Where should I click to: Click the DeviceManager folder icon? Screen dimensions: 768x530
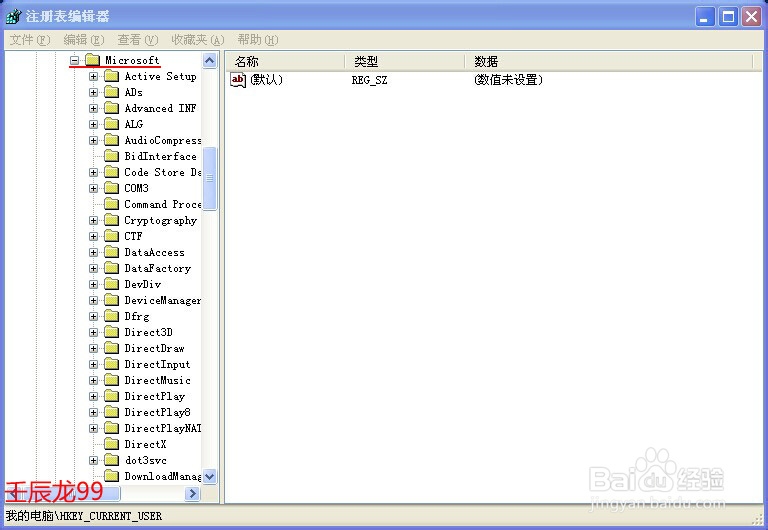pos(112,300)
